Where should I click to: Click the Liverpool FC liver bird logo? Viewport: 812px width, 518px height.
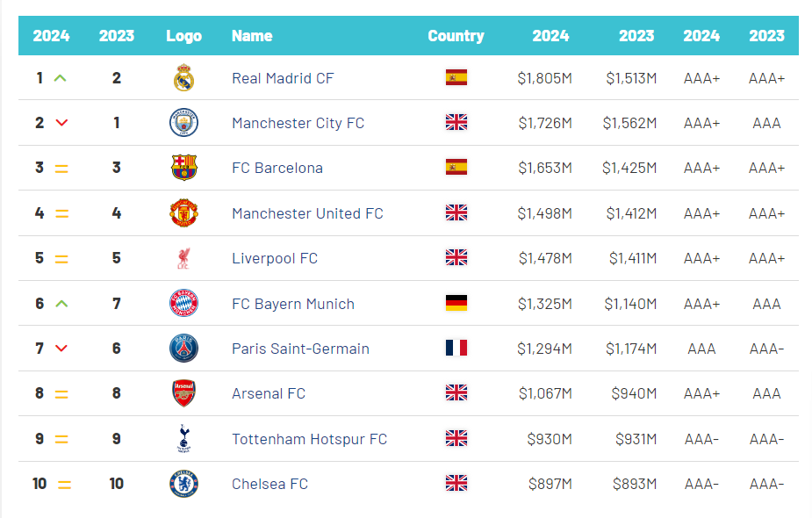[x=183, y=258]
